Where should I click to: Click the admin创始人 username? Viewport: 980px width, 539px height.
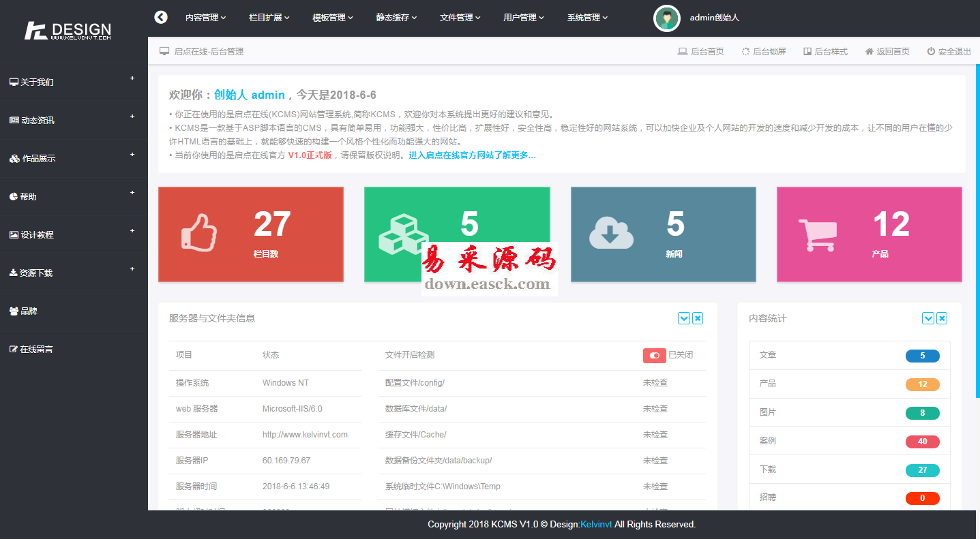coord(715,18)
